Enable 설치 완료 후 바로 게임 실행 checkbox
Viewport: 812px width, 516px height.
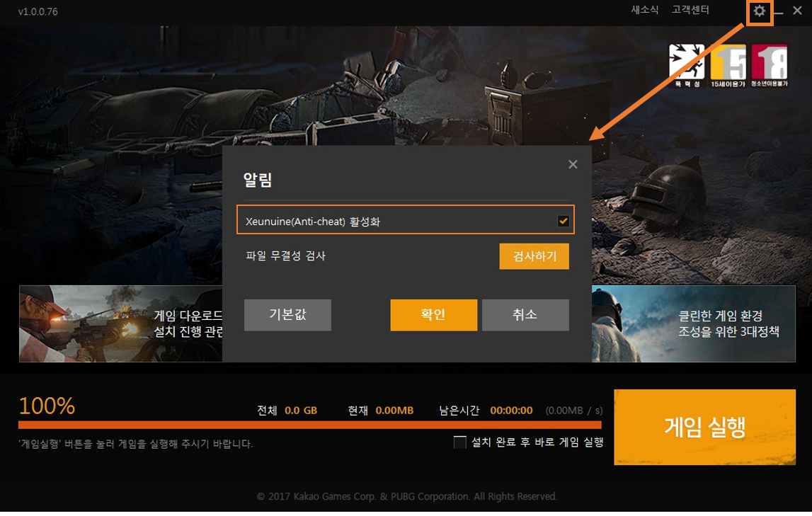pyautogui.click(x=459, y=442)
